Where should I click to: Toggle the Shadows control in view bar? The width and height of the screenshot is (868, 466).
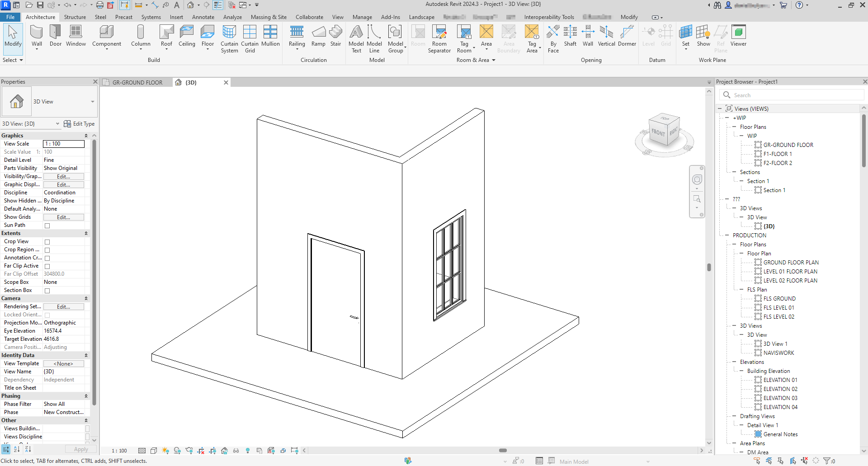[177, 450]
